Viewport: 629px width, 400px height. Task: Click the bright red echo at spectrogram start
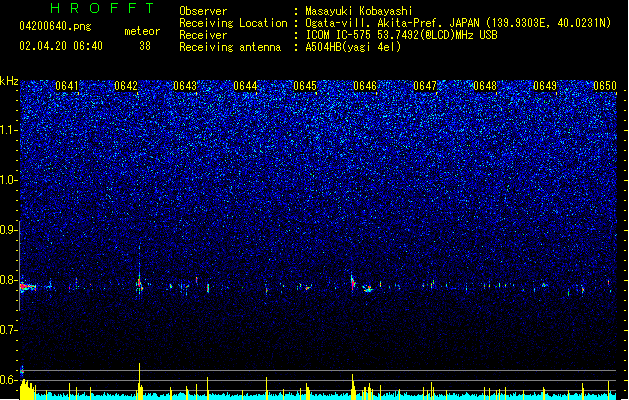pyautogui.click(x=27, y=287)
